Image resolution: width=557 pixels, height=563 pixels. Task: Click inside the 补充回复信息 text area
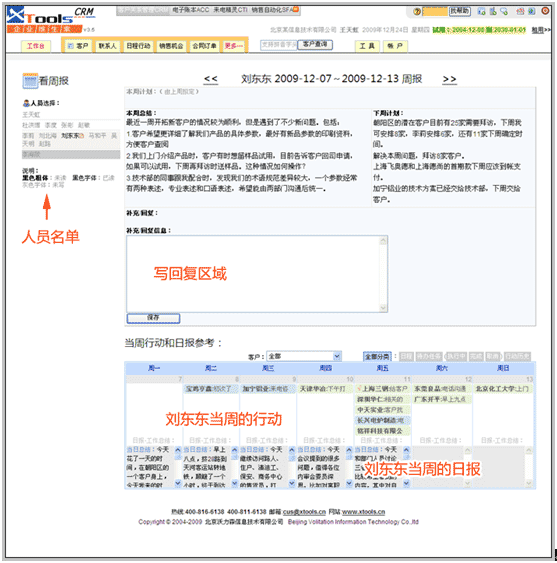pyautogui.click(x=253, y=274)
